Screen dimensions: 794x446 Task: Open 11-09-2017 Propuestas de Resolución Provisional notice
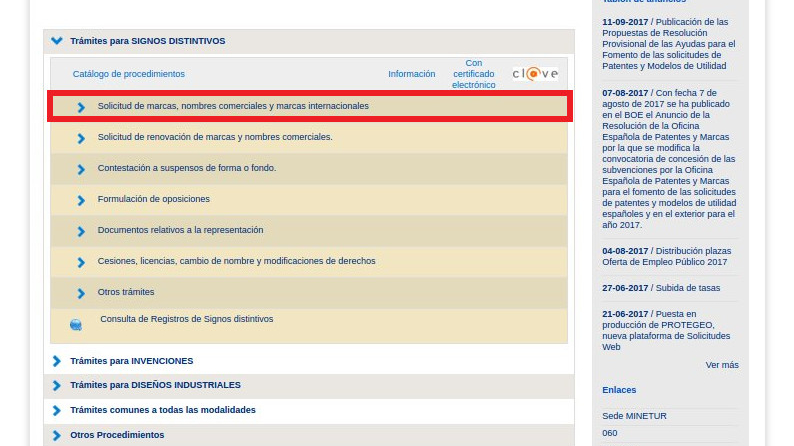pyautogui.click(x=669, y=44)
